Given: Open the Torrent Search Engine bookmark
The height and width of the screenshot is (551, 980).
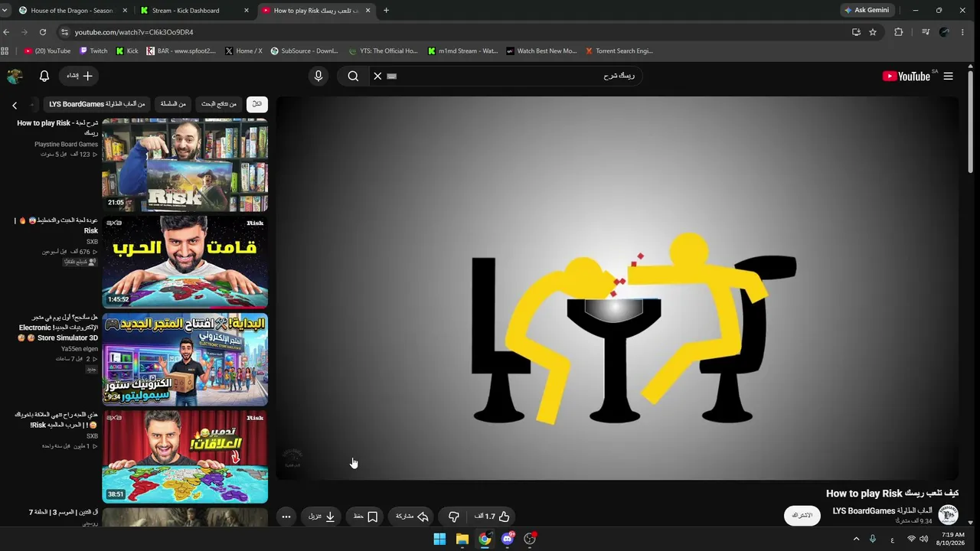Looking at the screenshot, I should [619, 51].
